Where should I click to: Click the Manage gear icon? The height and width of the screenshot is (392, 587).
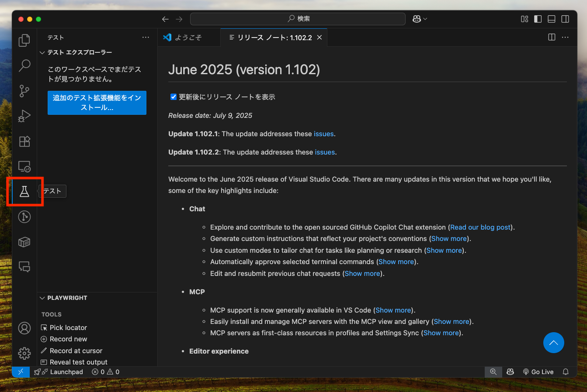[24, 353]
